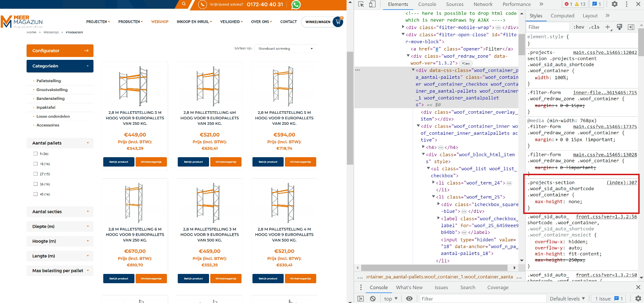The width and height of the screenshot is (644, 303).
Task: Click the shopping cart icon
Action: click(x=338, y=22)
